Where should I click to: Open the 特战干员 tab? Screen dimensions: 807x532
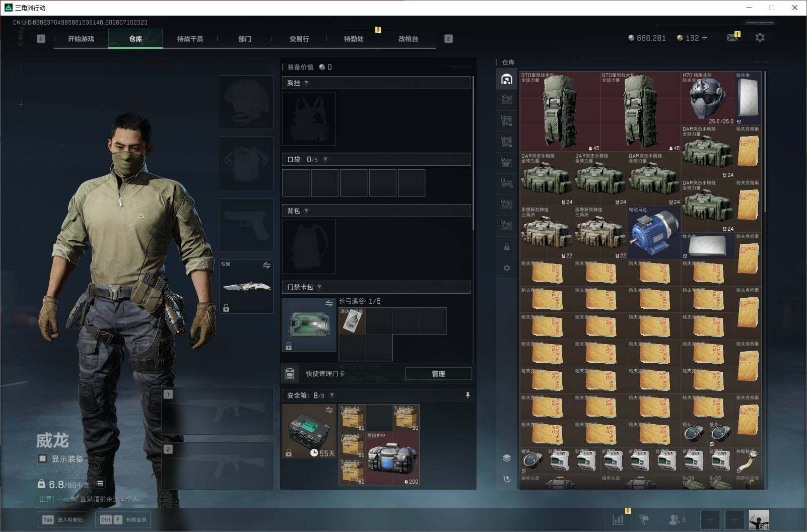(x=190, y=39)
